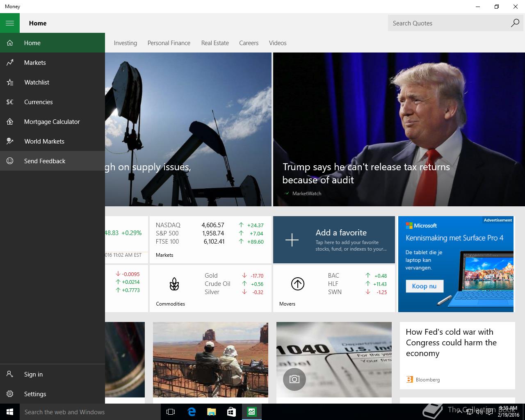The image size is (525, 420).
Task: Click the FTSE 100 market row
Action: (210, 241)
